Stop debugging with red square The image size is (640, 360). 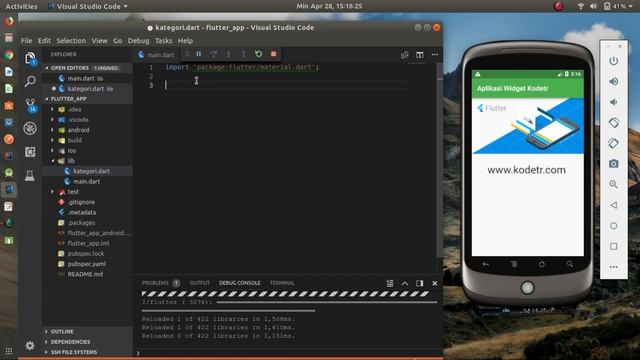[x=273, y=54]
